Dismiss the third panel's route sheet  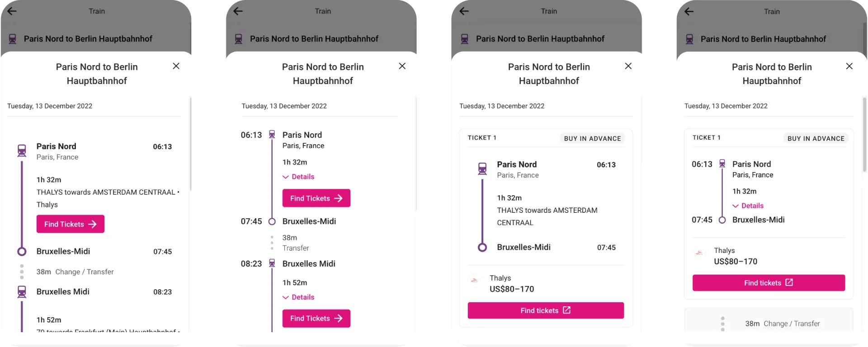628,66
